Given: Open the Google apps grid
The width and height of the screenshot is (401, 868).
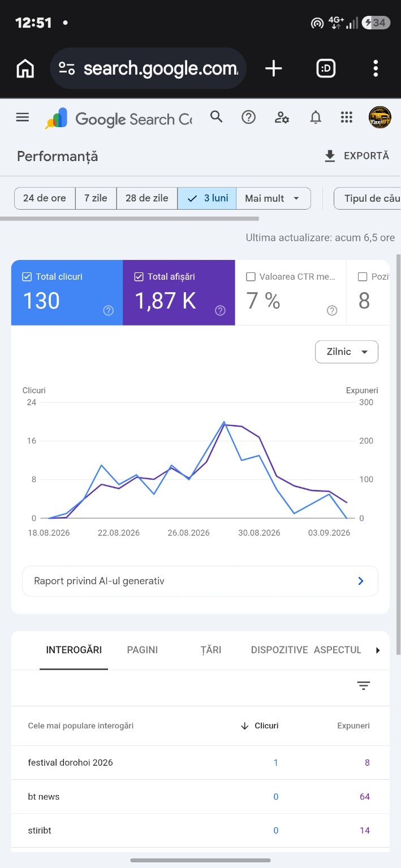Looking at the screenshot, I should [x=347, y=118].
